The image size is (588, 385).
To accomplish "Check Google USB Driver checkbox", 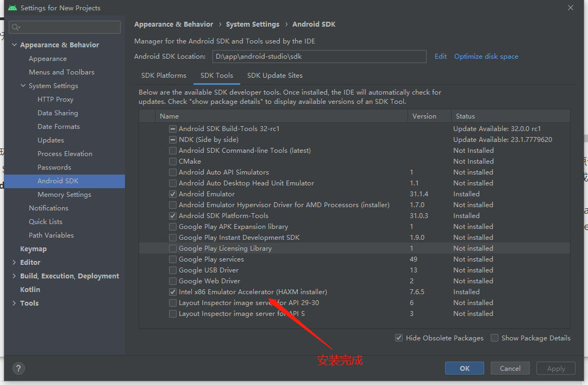I will [173, 270].
